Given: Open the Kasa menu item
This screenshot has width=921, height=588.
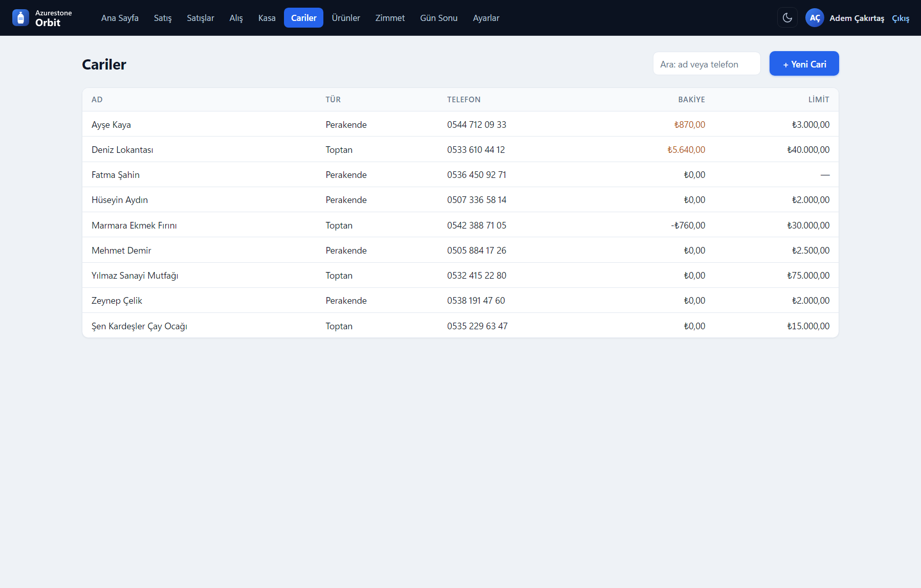Looking at the screenshot, I should click(x=267, y=18).
